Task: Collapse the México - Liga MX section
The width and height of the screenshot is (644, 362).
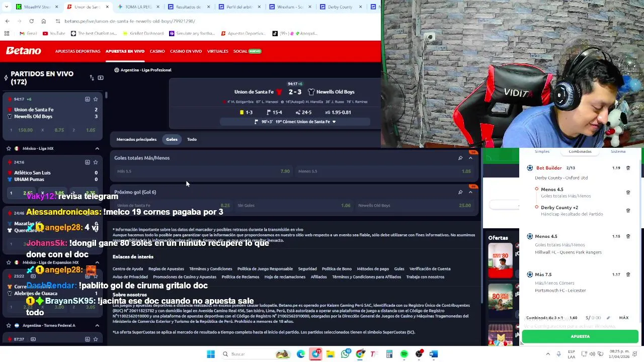Action: [x=97, y=148]
